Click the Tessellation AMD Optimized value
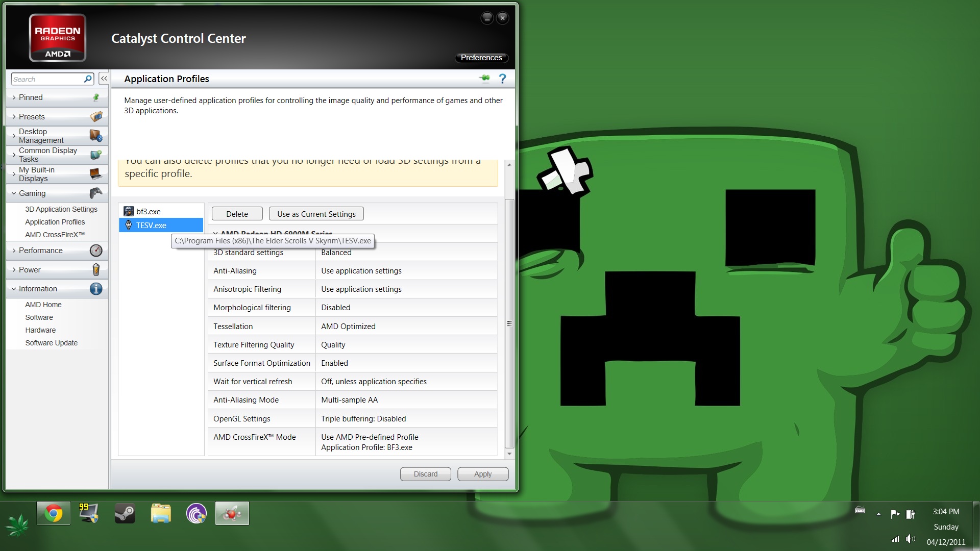Viewport: 980px width, 551px height. 348,327
